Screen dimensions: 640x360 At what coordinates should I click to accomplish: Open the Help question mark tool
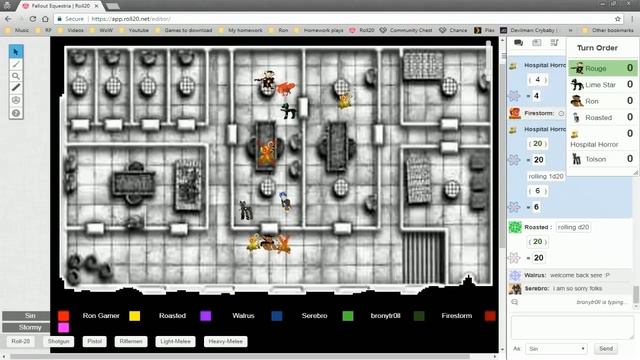(16, 113)
